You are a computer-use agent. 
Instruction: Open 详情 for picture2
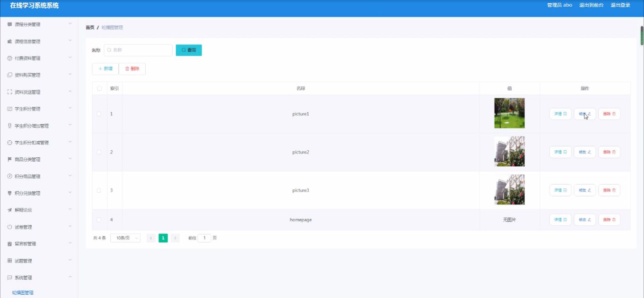560,152
